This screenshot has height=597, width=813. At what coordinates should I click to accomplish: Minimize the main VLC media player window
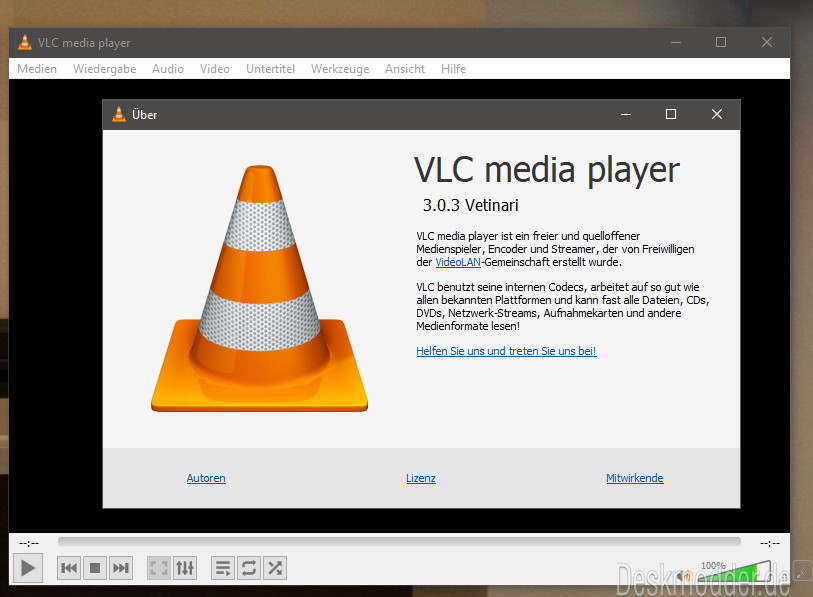[x=676, y=42]
